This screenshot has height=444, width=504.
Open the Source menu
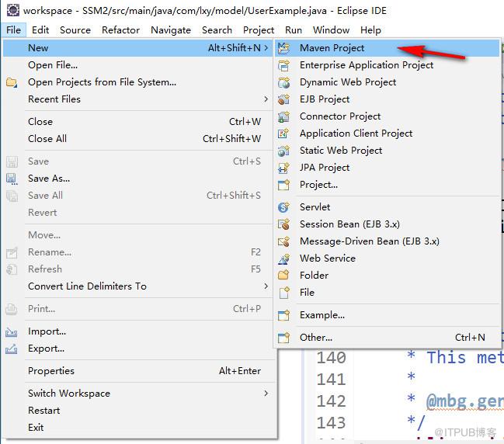click(x=75, y=29)
